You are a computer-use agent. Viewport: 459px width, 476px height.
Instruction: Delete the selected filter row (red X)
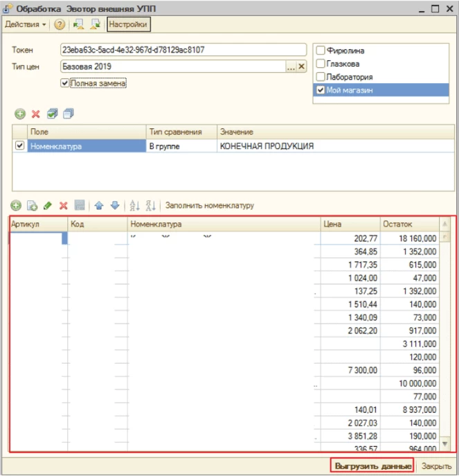[35, 114]
